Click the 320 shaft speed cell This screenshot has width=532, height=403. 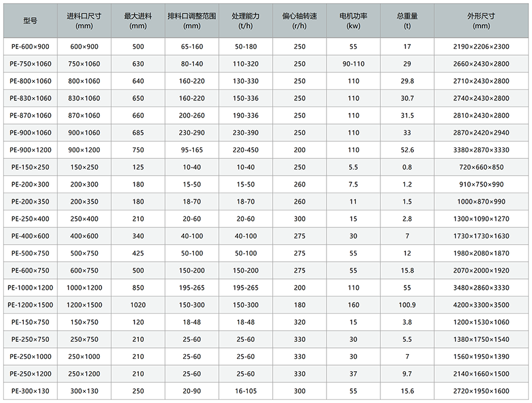(299, 322)
